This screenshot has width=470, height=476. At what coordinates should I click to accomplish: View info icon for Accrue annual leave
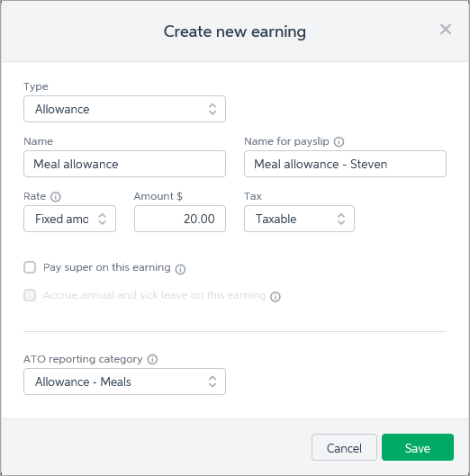(276, 297)
